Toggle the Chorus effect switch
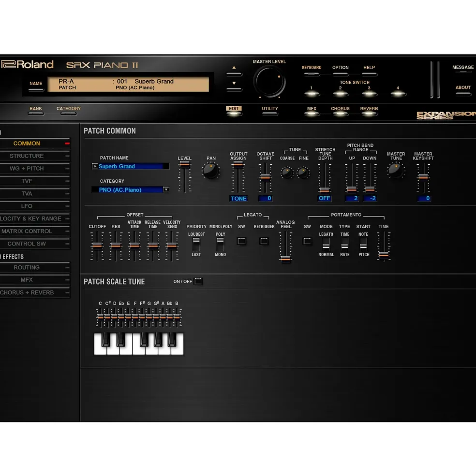 (340, 114)
